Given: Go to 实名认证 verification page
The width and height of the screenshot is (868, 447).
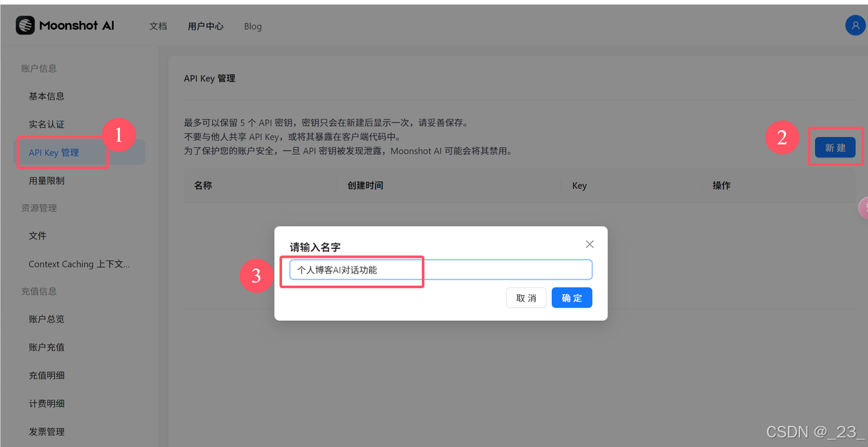Looking at the screenshot, I should click(x=45, y=124).
